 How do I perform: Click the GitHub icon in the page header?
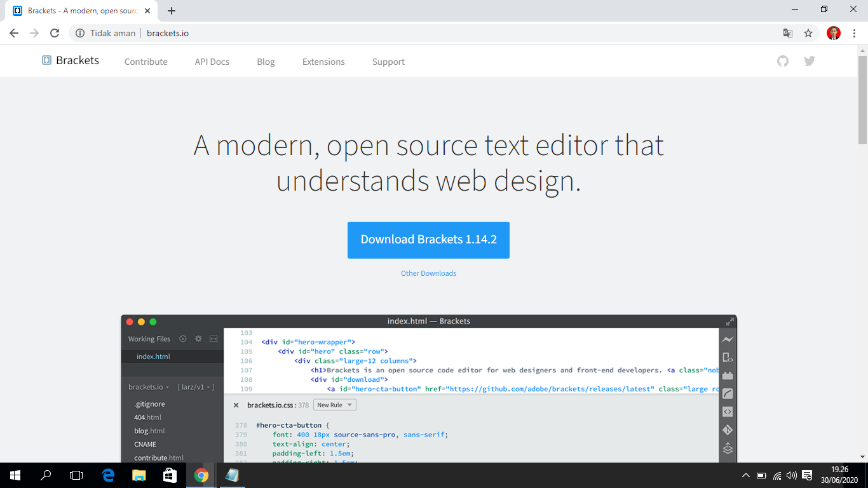click(782, 61)
